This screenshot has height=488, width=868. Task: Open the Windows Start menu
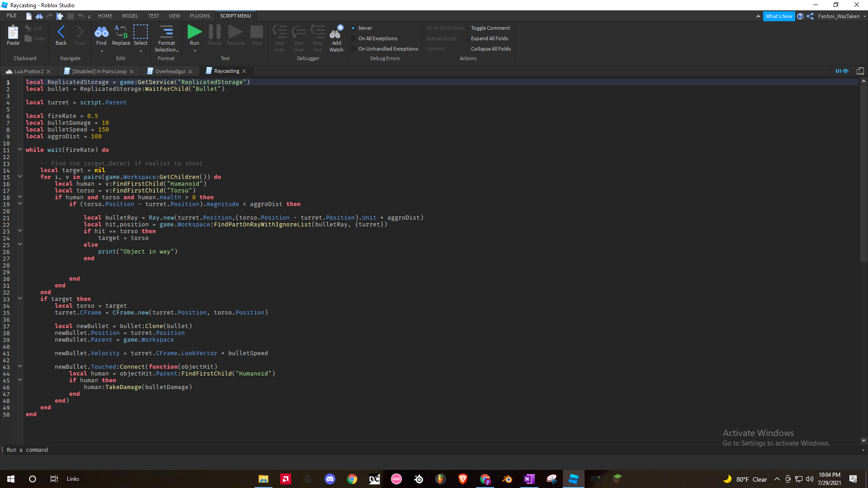(11, 479)
